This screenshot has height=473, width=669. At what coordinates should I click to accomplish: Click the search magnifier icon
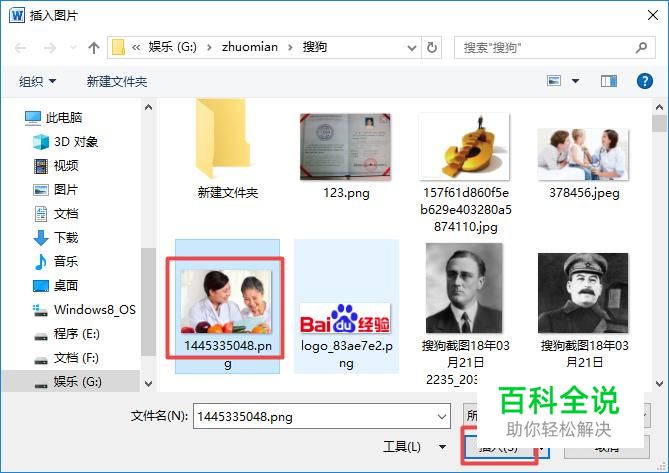(641, 47)
